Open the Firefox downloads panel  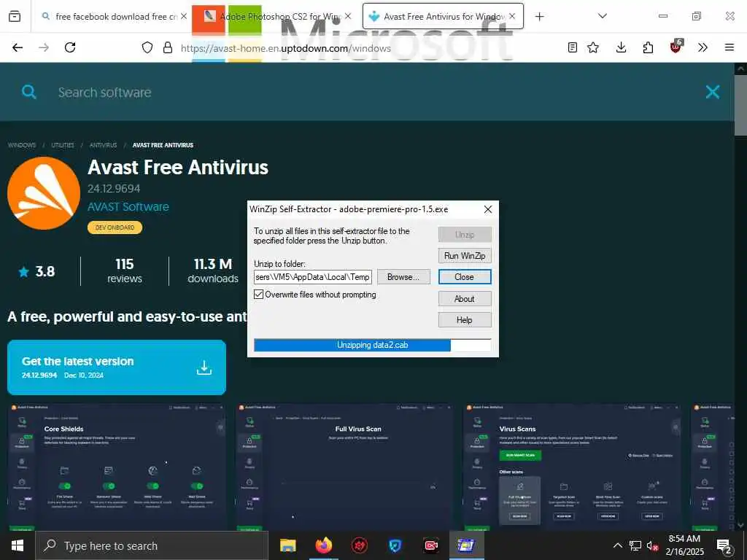point(622,47)
